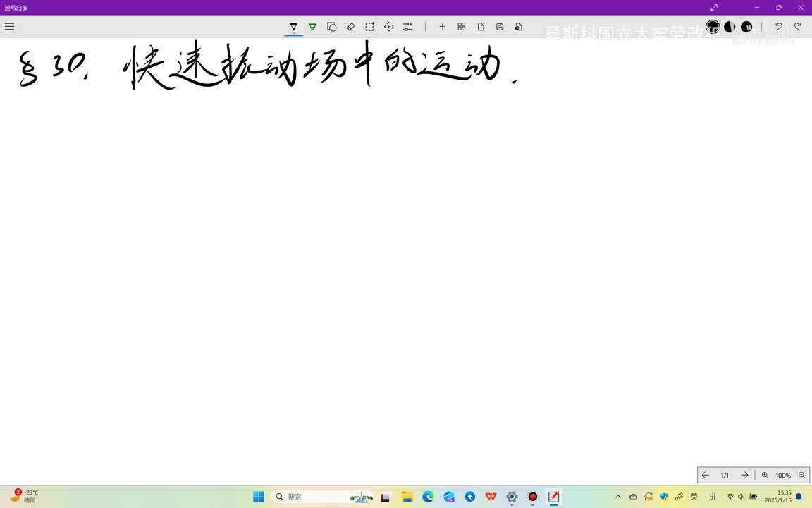Viewport: 812px width, 508px height.
Task: Open WPS Office from taskbar
Action: pos(491,497)
